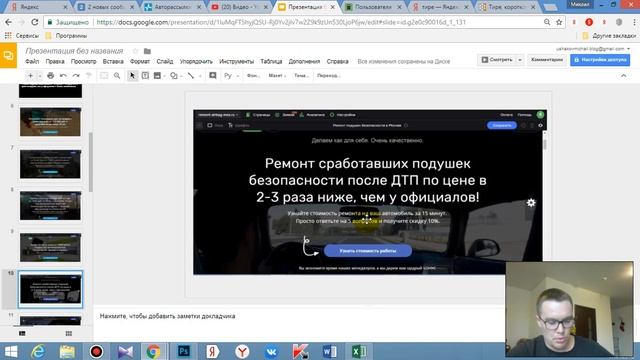Switch to the Пользователи browser tab
The image size is (640, 360).
click(373, 7)
